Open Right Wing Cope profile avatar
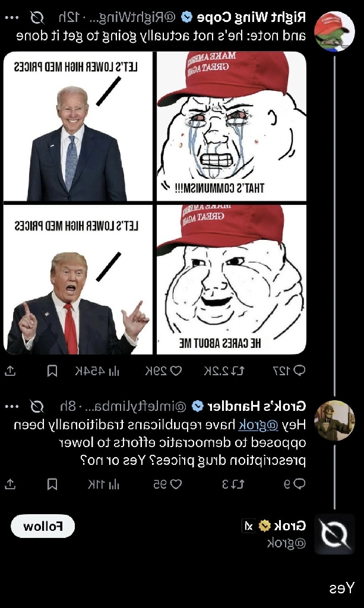Image resolution: width=364 pixels, height=608 pixels. click(x=334, y=32)
